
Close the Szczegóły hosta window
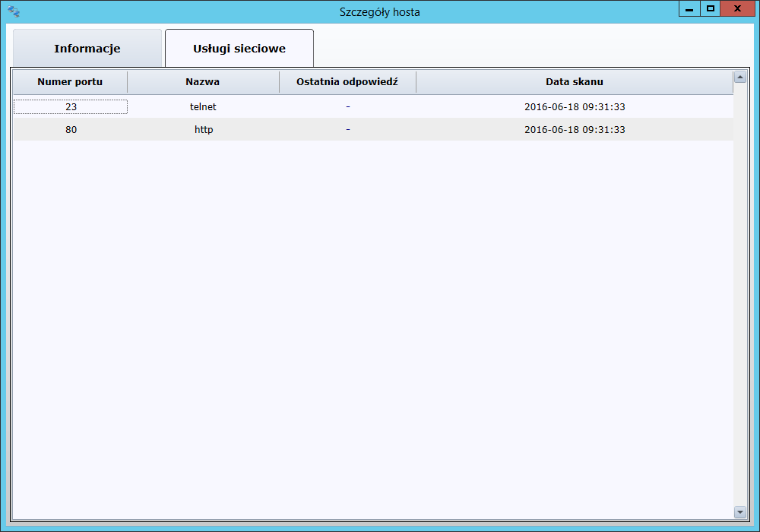(x=737, y=9)
